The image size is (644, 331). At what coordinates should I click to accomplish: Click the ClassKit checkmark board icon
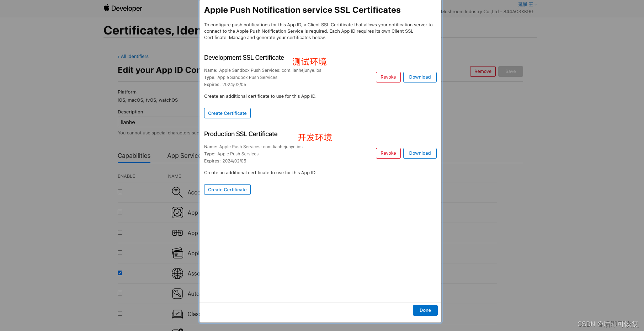point(177,314)
